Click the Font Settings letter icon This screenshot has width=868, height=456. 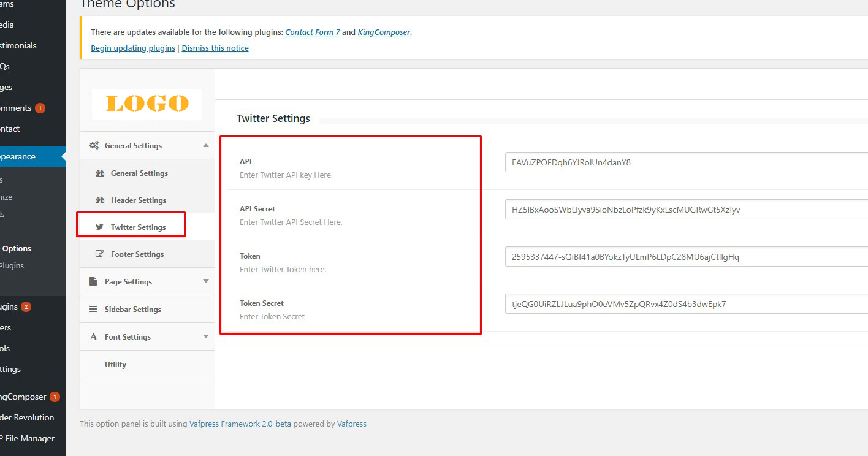point(94,337)
